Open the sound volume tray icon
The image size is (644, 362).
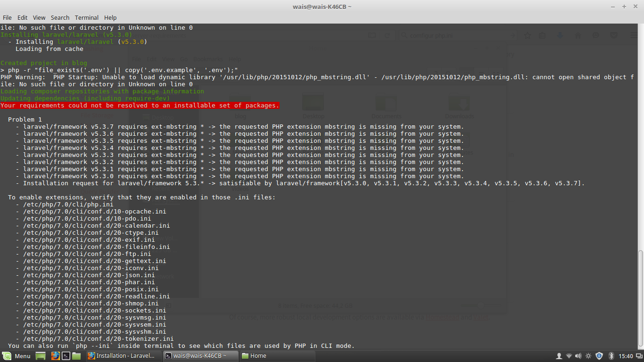(578, 356)
